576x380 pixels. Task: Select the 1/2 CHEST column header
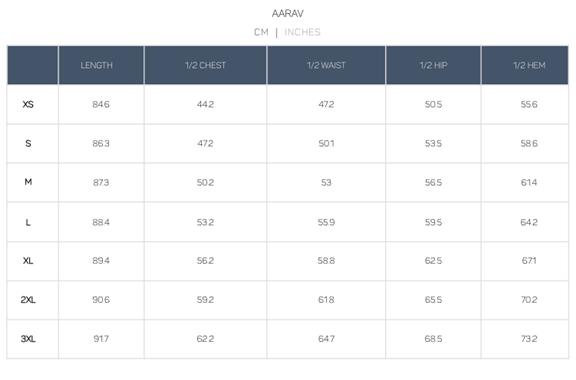point(205,65)
